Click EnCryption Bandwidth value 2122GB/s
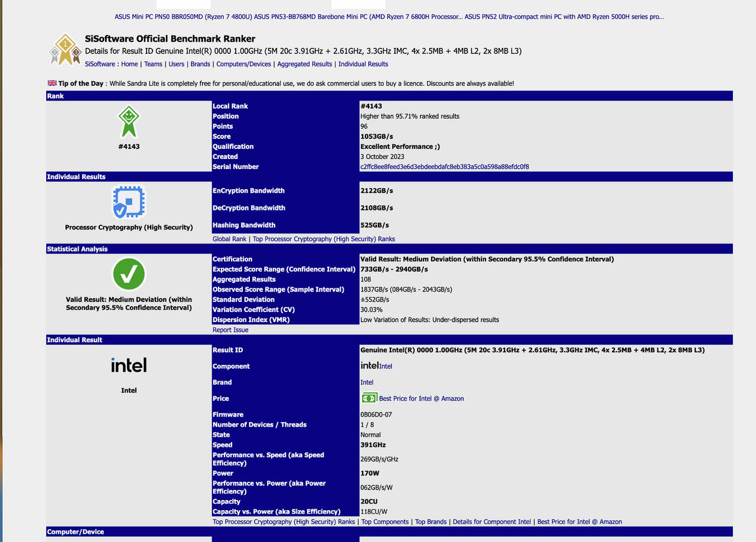The width and height of the screenshot is (756, 542). (377, 191)
